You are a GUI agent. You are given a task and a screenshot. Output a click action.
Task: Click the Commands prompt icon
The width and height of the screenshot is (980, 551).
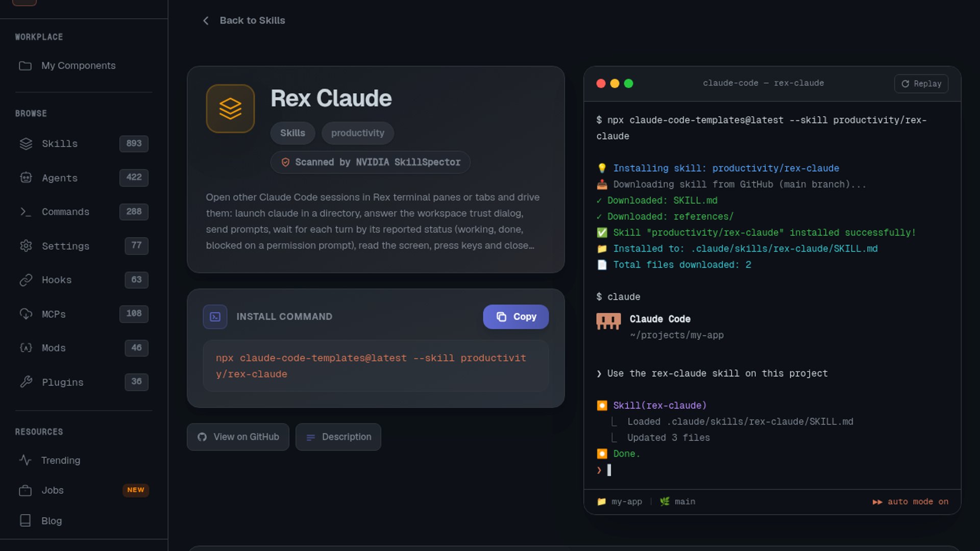[26, 212]
